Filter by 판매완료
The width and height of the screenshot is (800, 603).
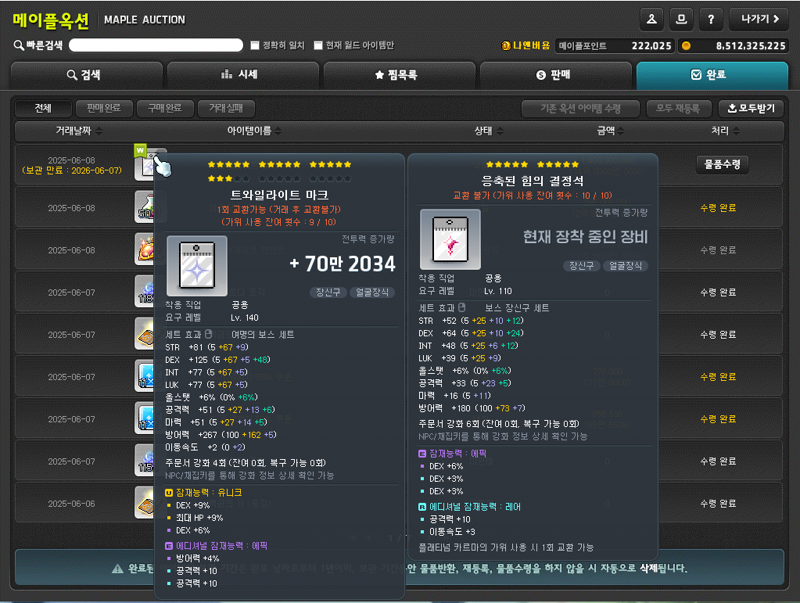click(104, 108)
